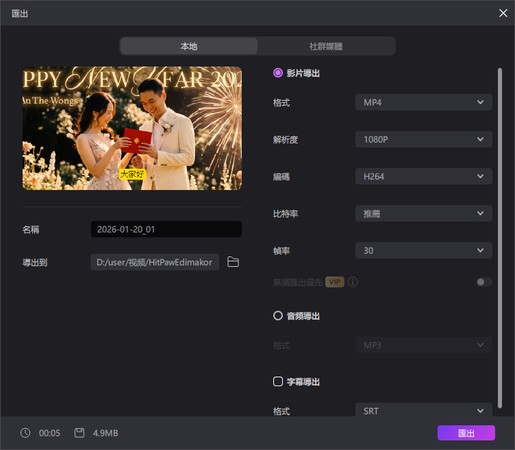Open the H264 encoding dropdown

[423, 176]
